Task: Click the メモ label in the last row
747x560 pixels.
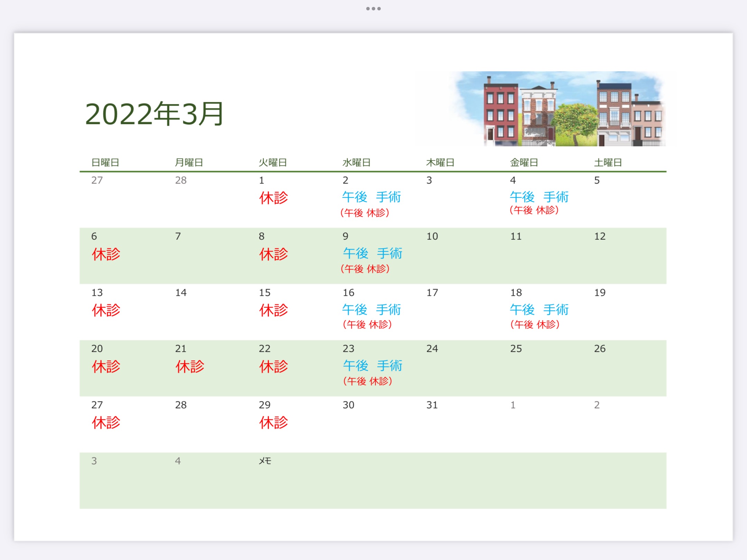Action: pos(265,461)
